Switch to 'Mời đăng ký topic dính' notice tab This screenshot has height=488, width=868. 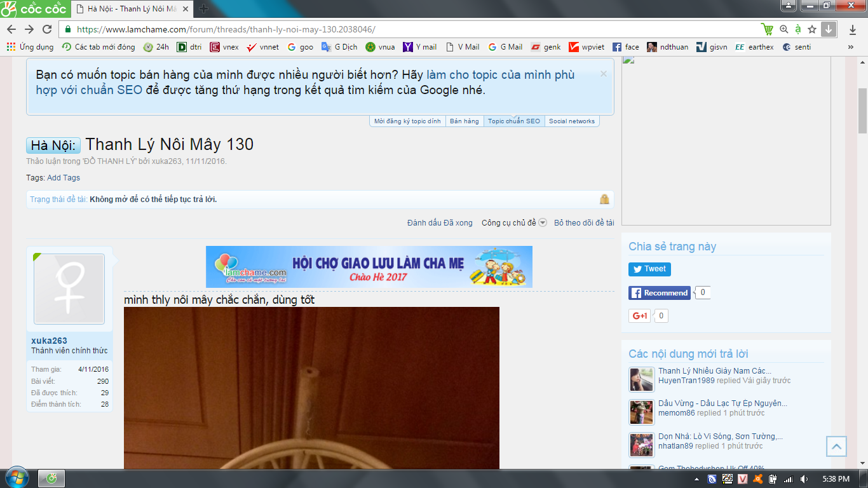point(407,121)
